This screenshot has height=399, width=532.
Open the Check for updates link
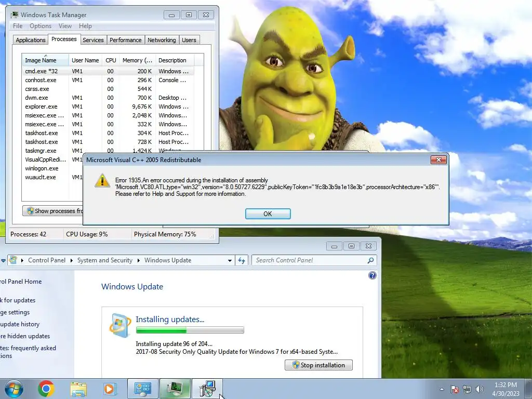(x=18, y=300)
